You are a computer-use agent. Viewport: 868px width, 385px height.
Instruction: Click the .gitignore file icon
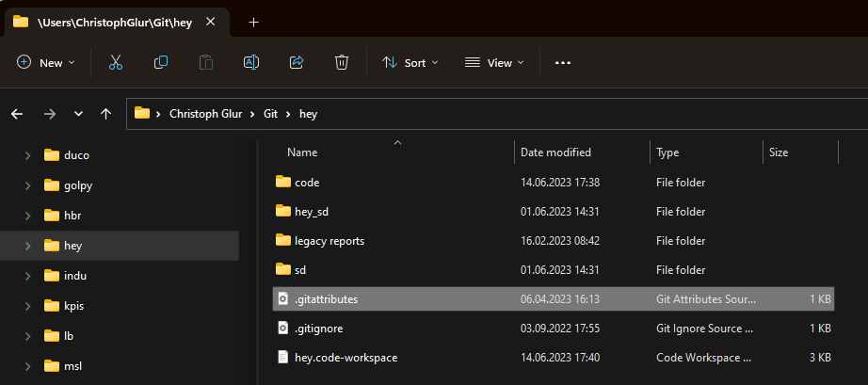click(x=282, y=328)
